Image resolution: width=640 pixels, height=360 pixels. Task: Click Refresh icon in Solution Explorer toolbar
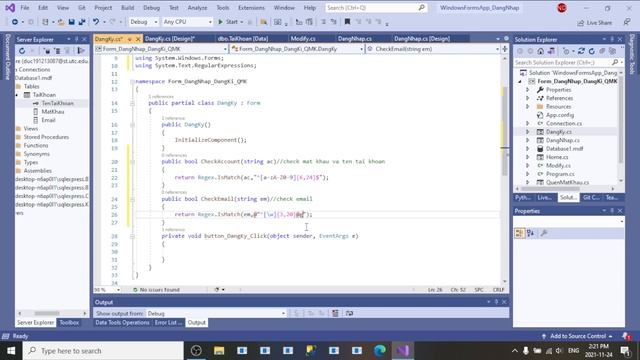[592, 51]
